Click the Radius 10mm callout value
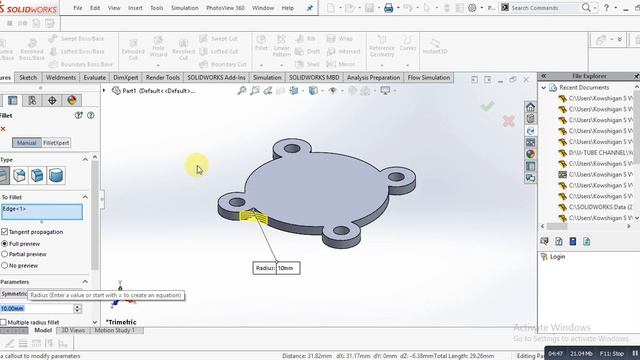640x360 pixels. click(288, 268)
